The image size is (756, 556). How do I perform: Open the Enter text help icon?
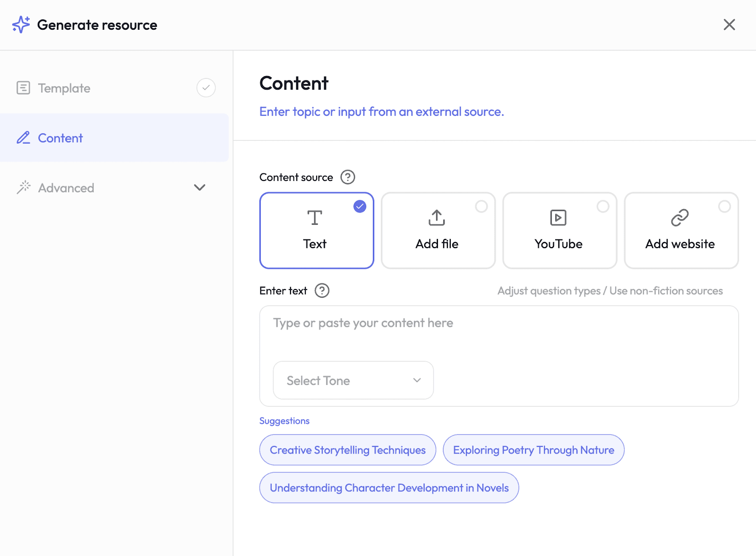[322, 291]
